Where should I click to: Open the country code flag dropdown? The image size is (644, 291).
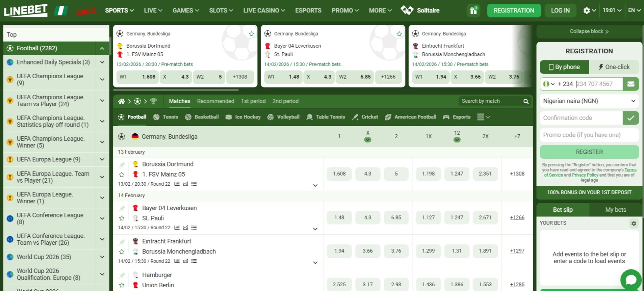pyautogui.click(x=549, y=84)
